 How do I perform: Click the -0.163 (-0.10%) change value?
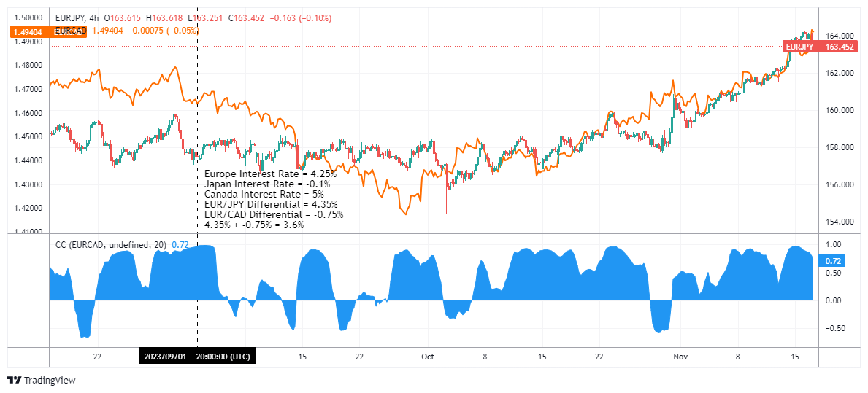pos(301,18)
